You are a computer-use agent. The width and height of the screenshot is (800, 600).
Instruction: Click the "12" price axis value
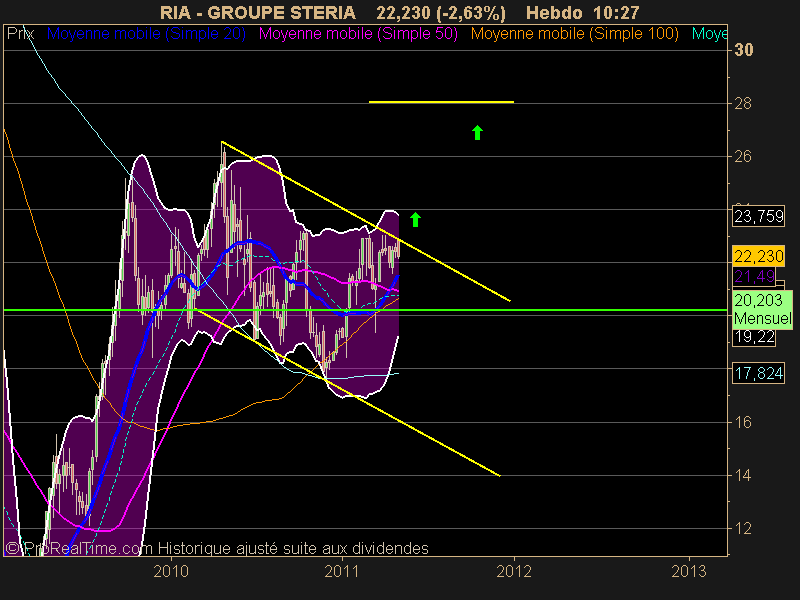(x=743, y=529)
